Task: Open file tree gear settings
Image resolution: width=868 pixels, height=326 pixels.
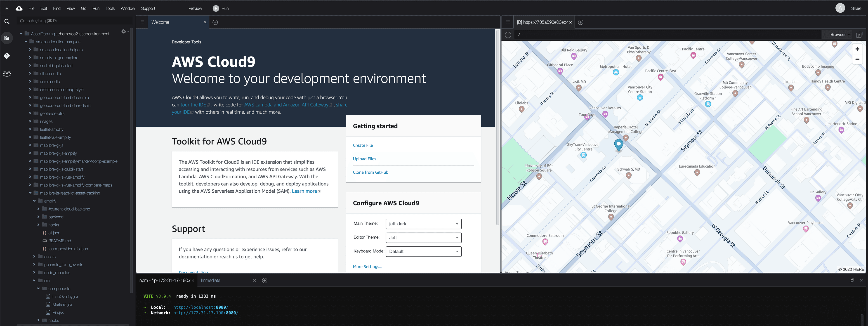Action: 124,31
